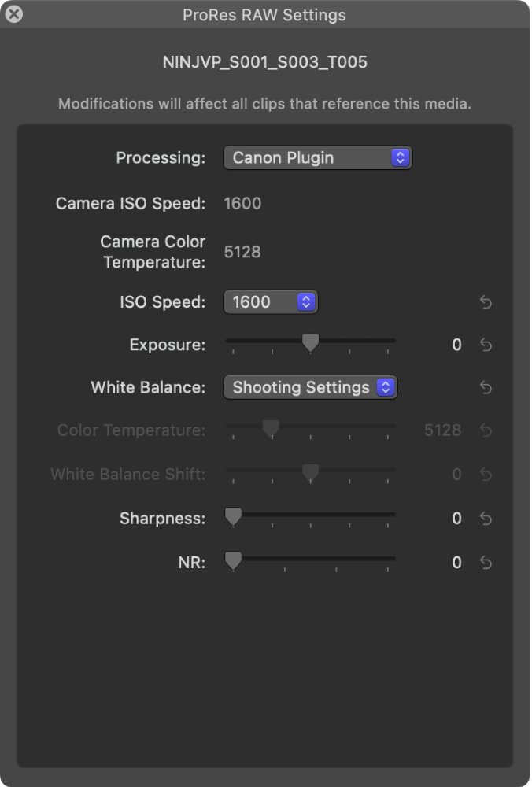Reset the Exposure value using the reset arrow
Image resolution: width=532 pixels, height=787 pixels.
point(486,345)
